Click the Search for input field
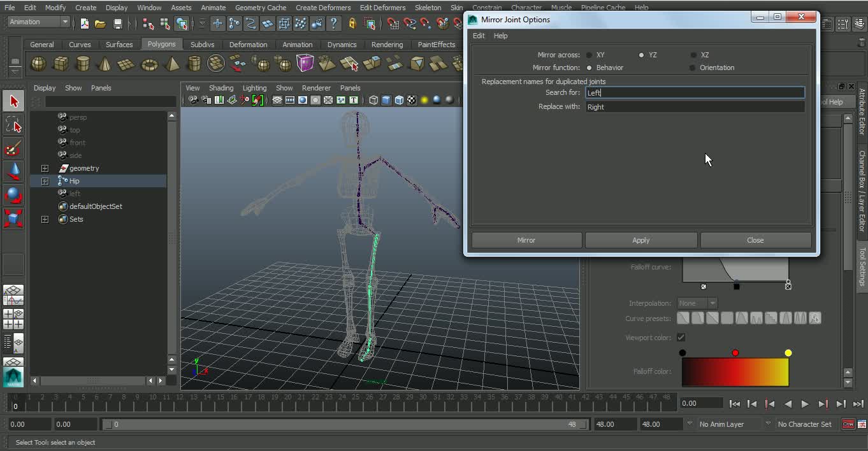The image size is (868, 451). point(695,92)
